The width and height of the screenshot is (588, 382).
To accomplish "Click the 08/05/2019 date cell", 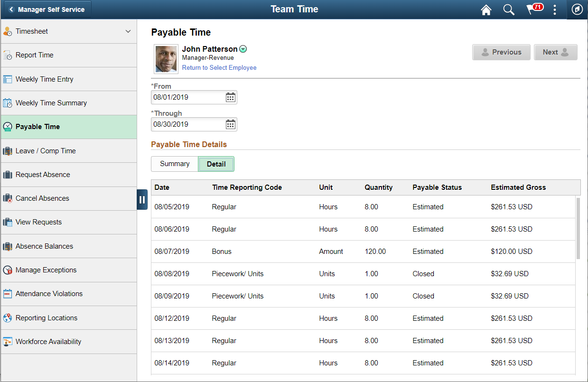I will pyautogui.click(x=172, y=207).
